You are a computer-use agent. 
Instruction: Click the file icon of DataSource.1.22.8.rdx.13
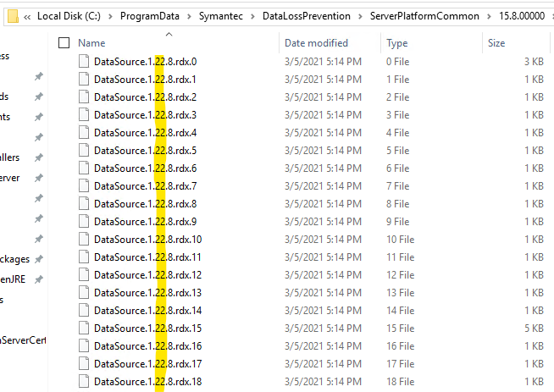coord(84,292)
